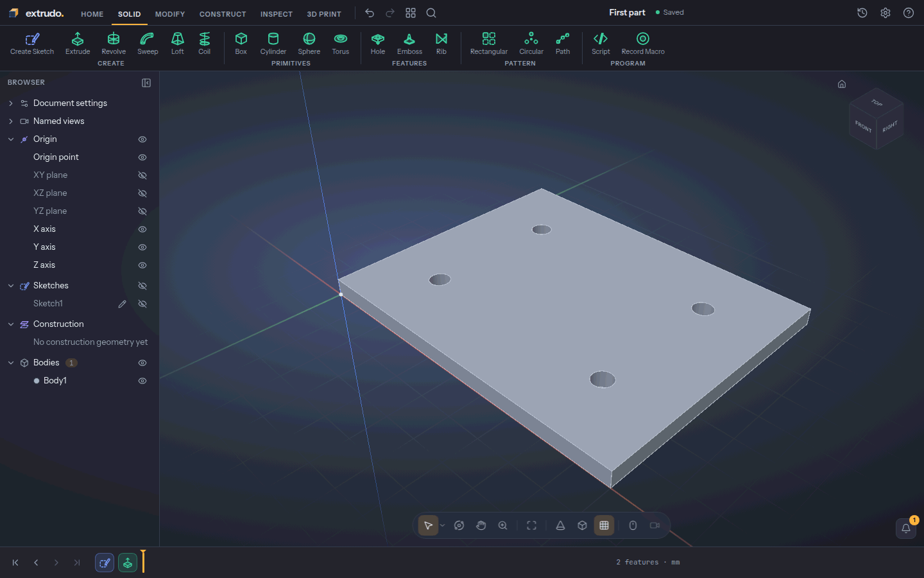Viewport: 924px width, 578px height.
Task: Insert a Cylinder primitive
Action: click(273, 44)
